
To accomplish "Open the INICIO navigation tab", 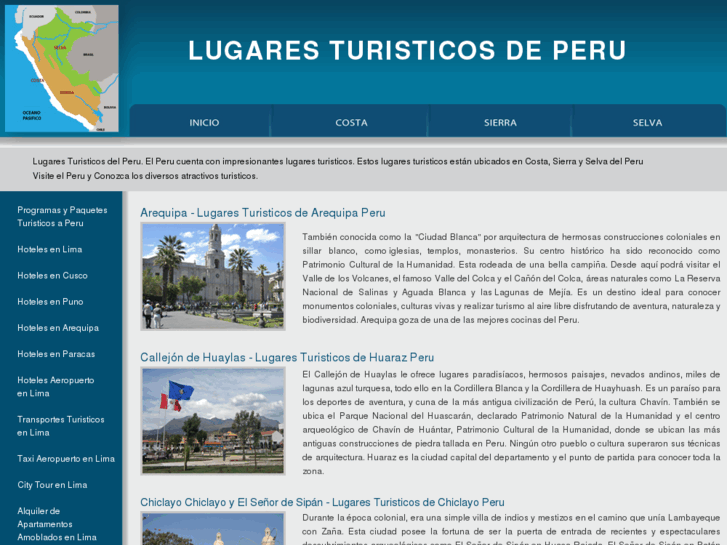I will pos(204,122).
